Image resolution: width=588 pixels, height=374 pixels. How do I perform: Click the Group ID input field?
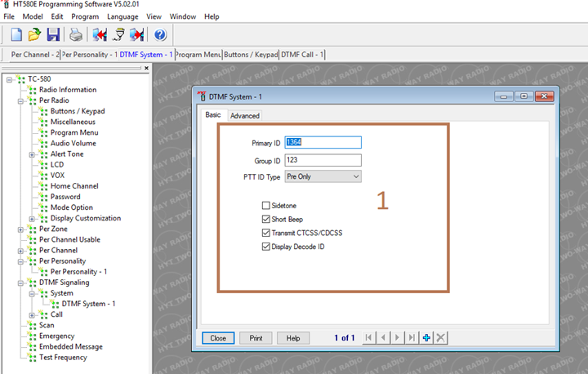(323, 160)
